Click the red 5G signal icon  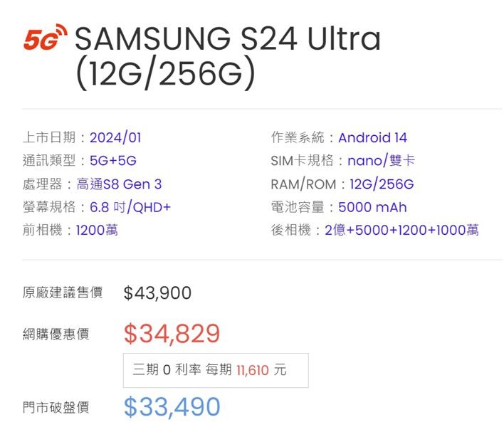click(46, 37)
